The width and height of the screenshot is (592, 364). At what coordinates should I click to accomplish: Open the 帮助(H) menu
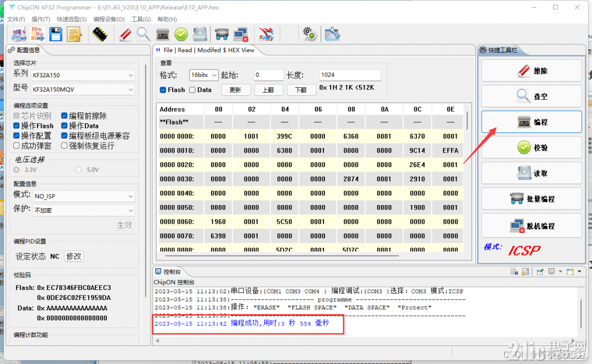(167, 19)
